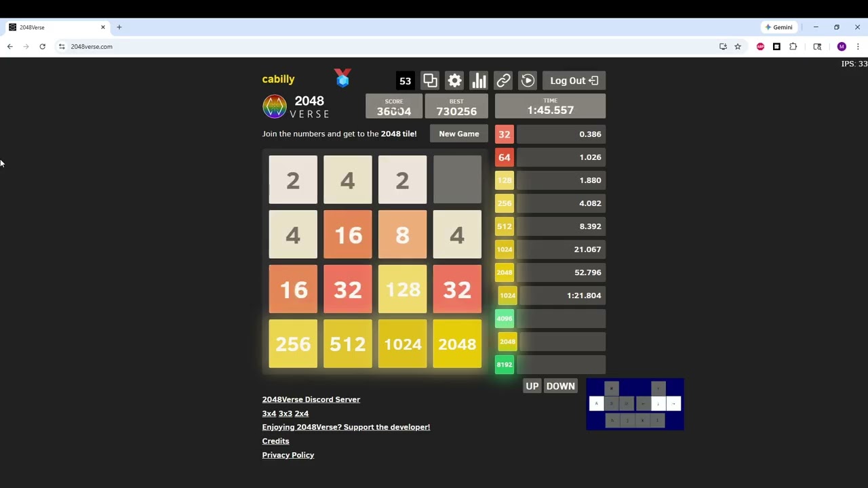
Task: Click the 2048 tile on the board
Action: tap(457, 344)
